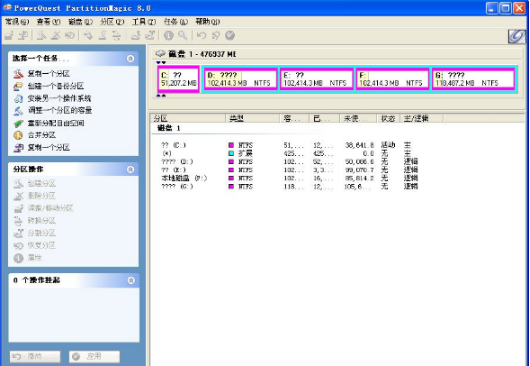The height and width of the screenshot is (366, 530).
Task: Open the 工具 menu
Action: [144, 22]
